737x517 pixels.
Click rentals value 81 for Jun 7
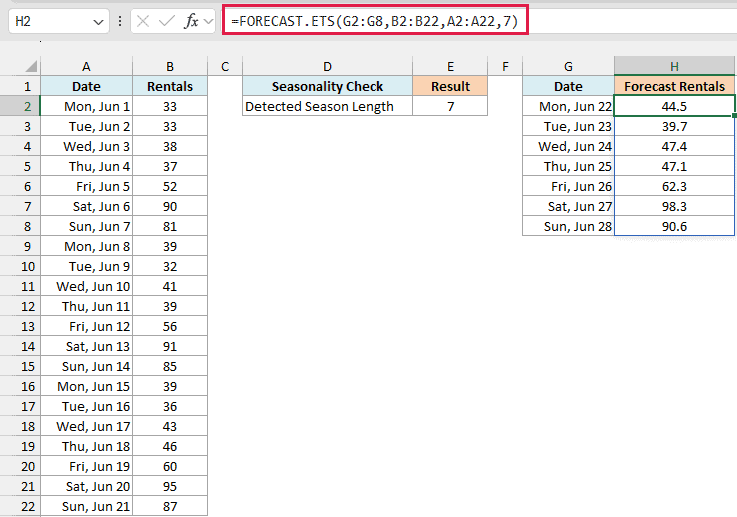click(x=170, y=226)
